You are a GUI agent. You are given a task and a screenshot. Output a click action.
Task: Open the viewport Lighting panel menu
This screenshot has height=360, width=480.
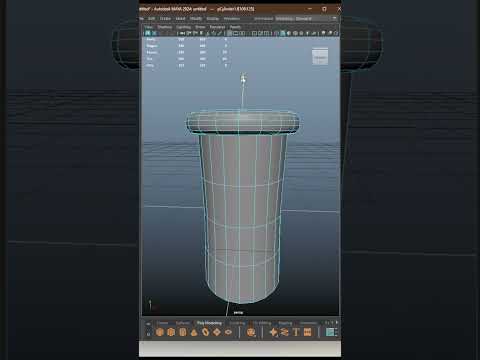click(184, 27)
